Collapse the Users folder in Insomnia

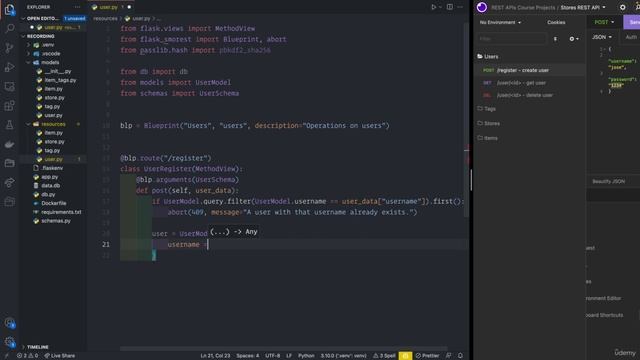488,56
